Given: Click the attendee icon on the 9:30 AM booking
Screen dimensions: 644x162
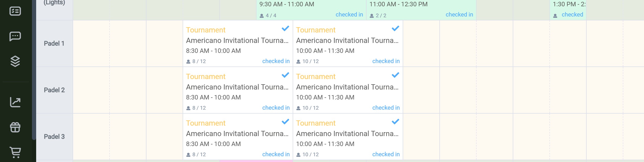Looking at the screenshot, I should coord(261,16).
